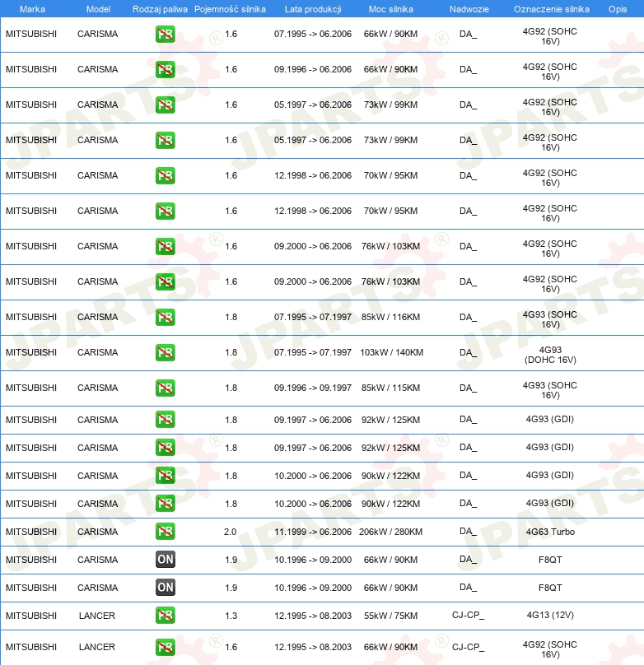Select the petrol icon in the 09.1996 Carisma 1.6 row
This screenshot has height=665, width=644.
coord(165,69)
